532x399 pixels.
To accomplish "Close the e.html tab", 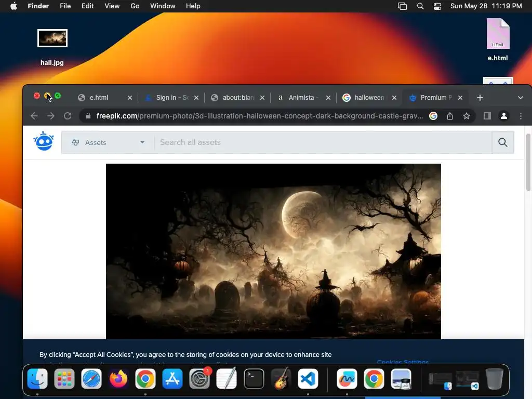I will click(129, 98).
